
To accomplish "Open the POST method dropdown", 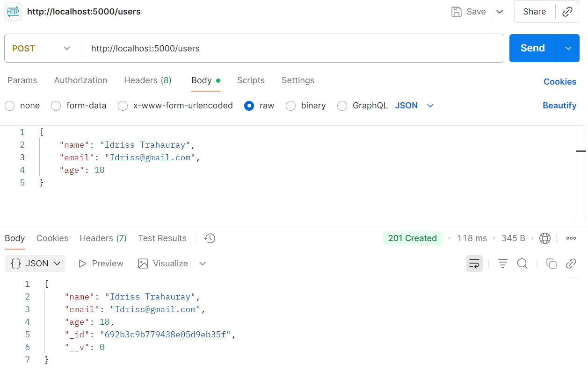I will click(42, 48).
